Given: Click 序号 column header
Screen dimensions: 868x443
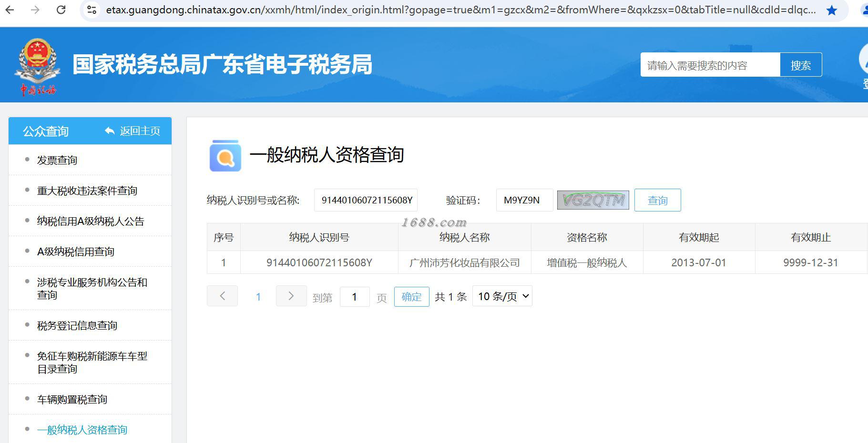Looking at the screenshot, I should (224, 237).
